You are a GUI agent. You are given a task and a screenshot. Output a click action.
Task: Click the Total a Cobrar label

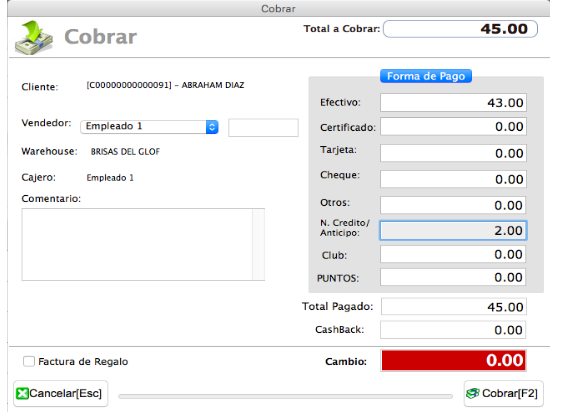click(x=342, y=29)
